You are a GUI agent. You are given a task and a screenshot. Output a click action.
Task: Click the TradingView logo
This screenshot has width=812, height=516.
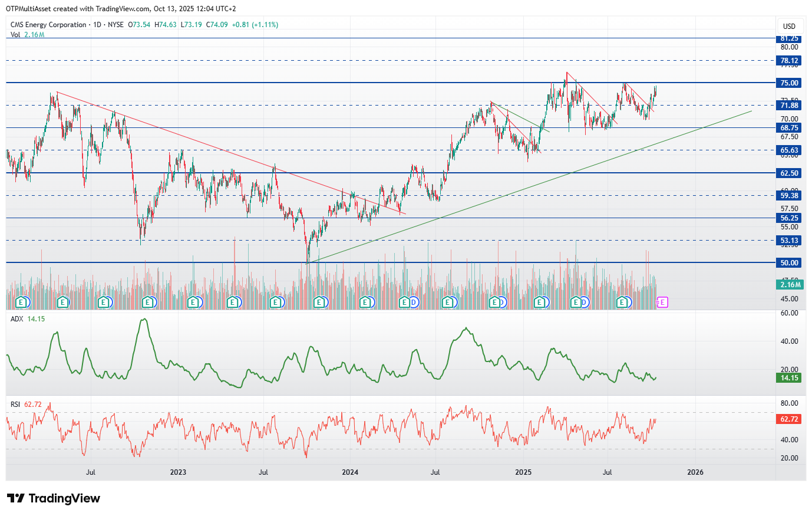(54, 498)
